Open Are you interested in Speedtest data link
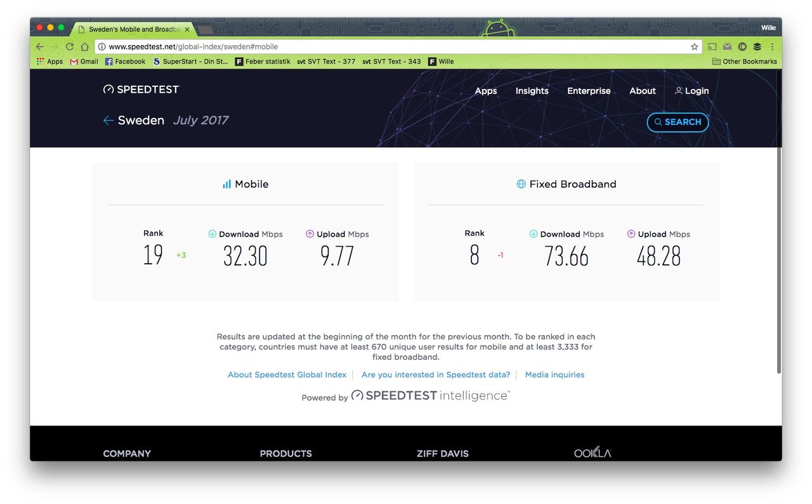The width and height of the screenshot is (812, 504). click(x=436, y=375)
